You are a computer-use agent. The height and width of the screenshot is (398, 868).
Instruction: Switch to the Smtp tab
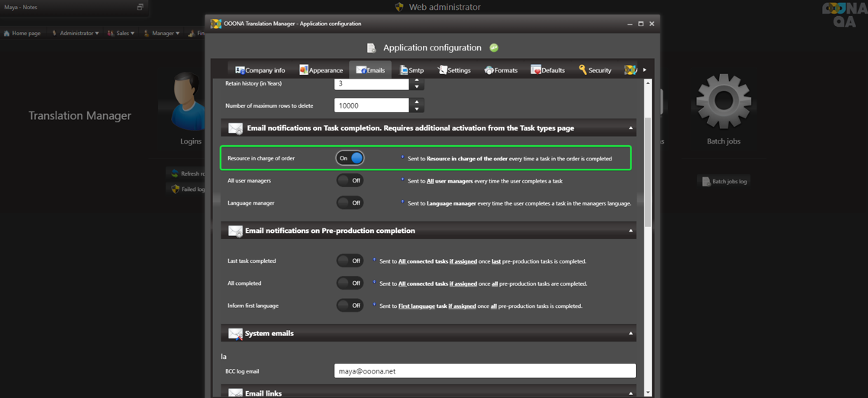coord(411,70)
